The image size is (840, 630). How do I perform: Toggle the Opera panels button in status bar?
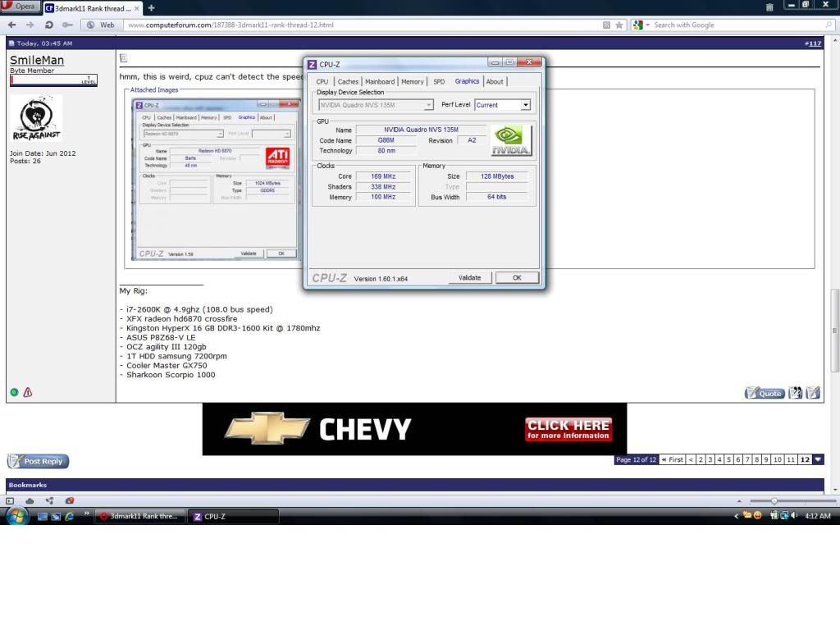(x=10, y=501)
